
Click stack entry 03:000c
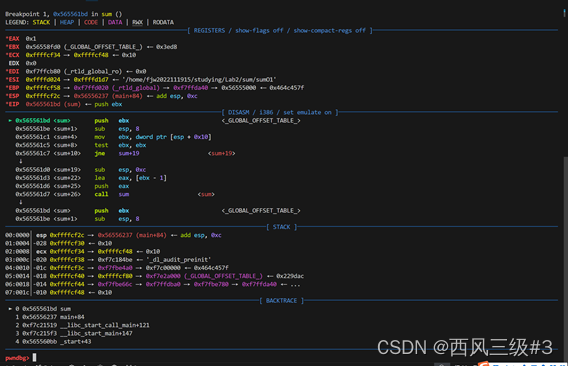(108, 260)
